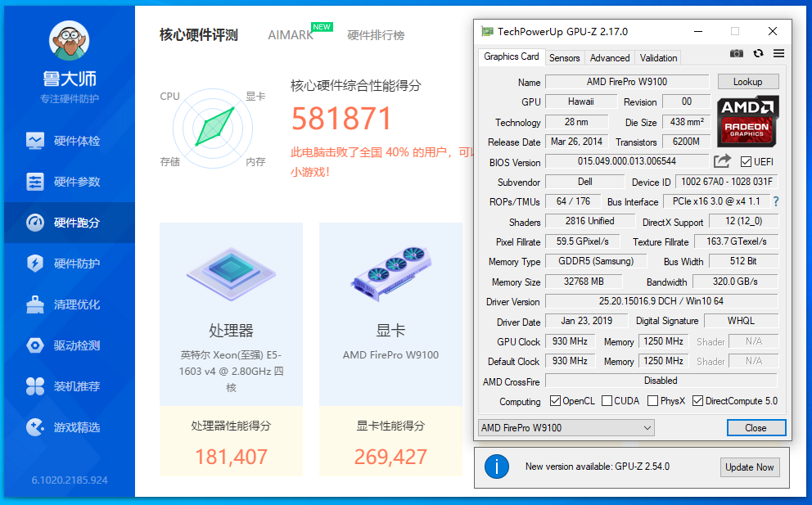Screen dimensions: 812x505
Task: Click the processor score 181,407
Action: tap(231, 457)
